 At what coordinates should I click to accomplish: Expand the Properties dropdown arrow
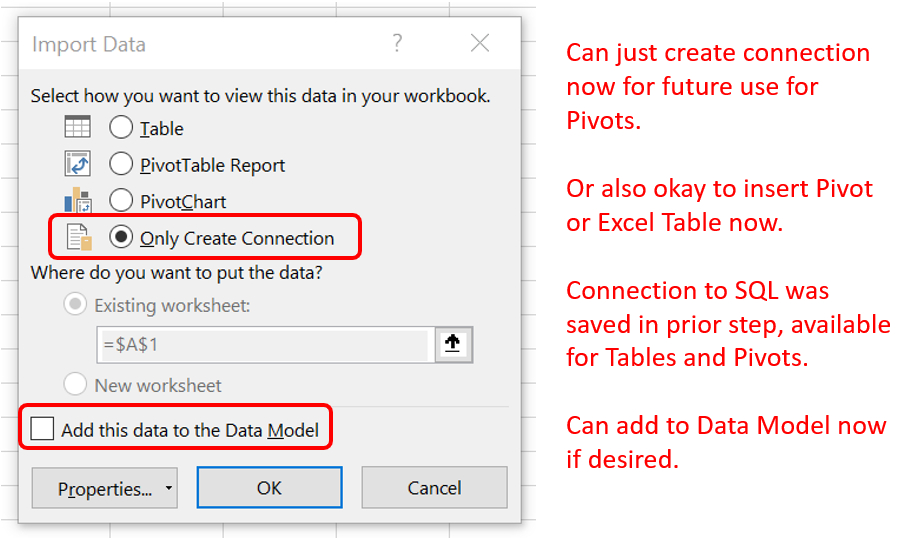click(x=169, y=488)
